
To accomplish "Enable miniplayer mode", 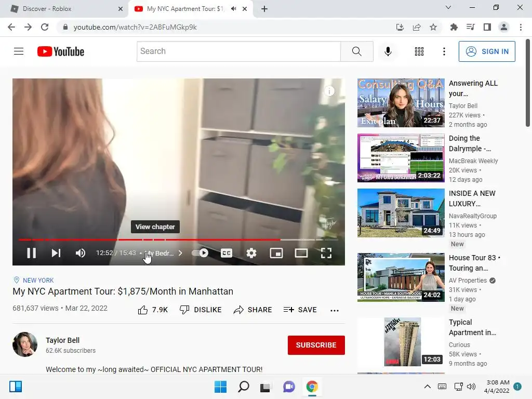I will coord(276,253).
